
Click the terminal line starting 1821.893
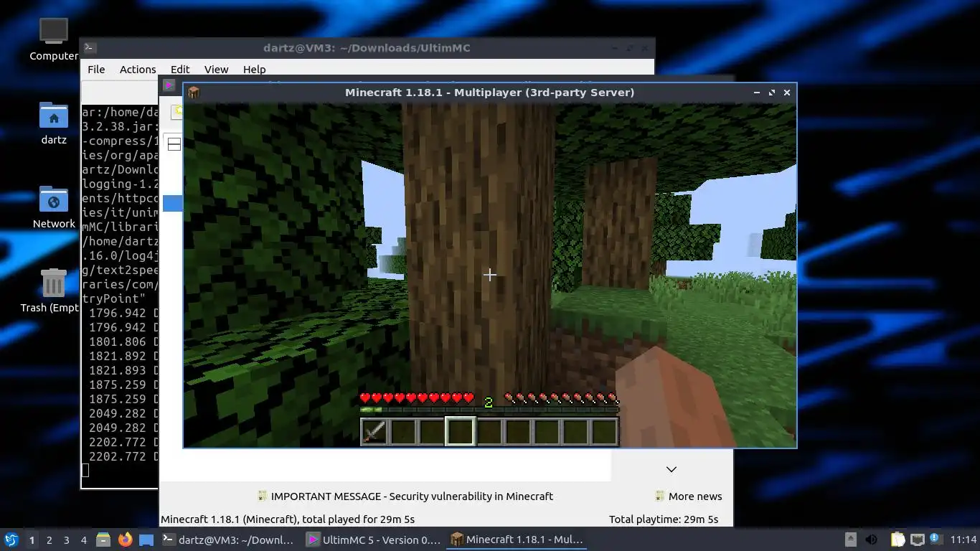(x=123, y=370)
